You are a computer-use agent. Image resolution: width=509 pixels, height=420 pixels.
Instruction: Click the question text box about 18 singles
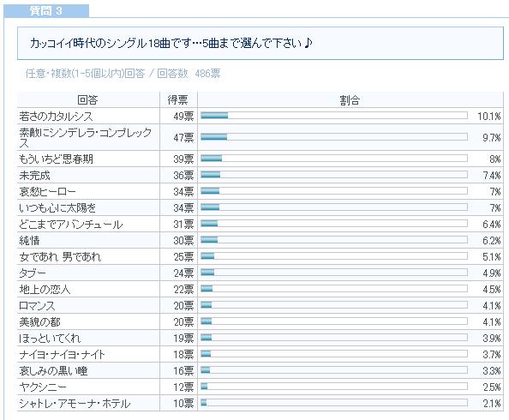[x=260, y=43]
